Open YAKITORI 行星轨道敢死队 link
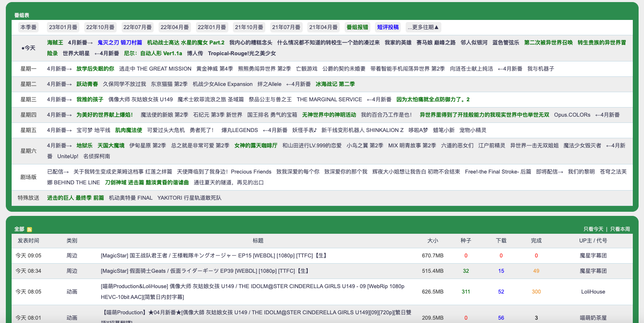The image size is (644, 323). pos(189,198)
